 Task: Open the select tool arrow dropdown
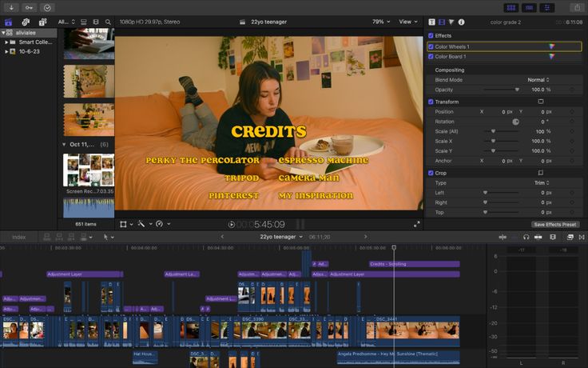point(109,237)
